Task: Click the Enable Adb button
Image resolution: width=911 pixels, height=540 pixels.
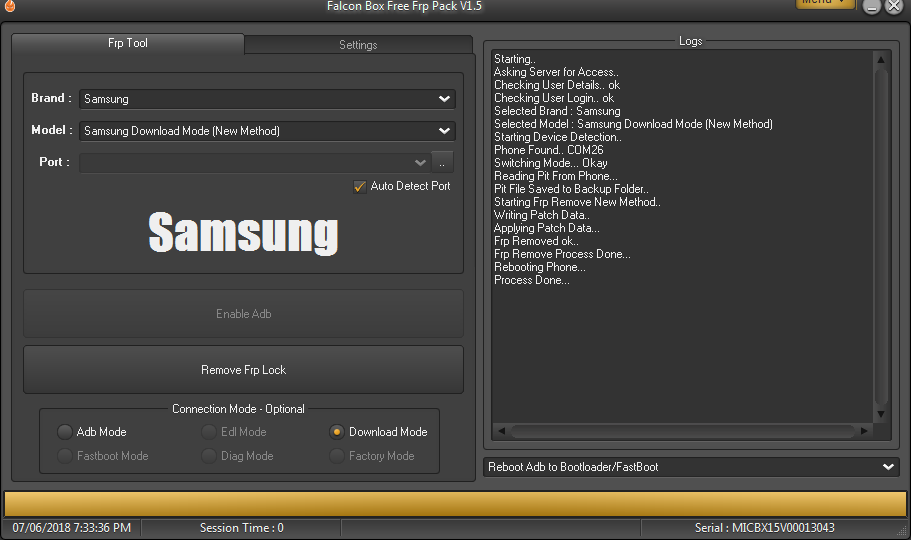Action: [x=243, y=314]
